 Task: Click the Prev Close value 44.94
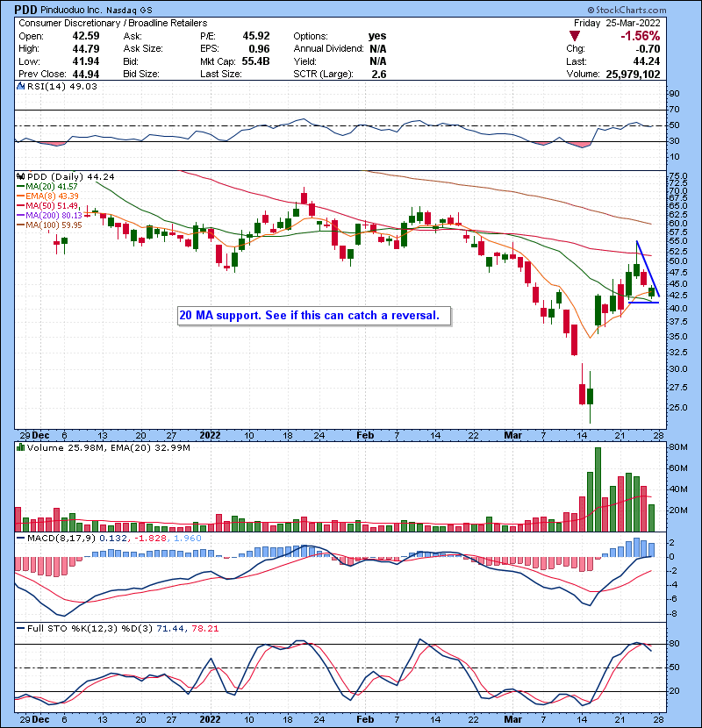[x=85, y=75]
